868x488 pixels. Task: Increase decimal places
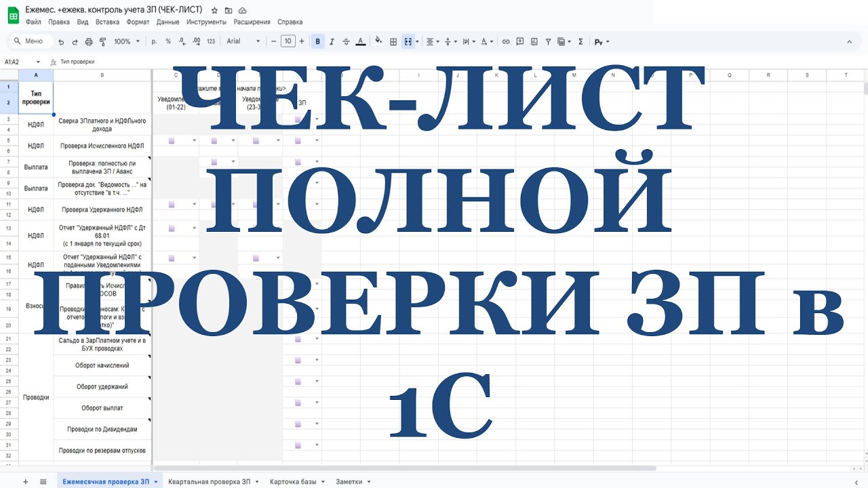click(x=197, y=41)
